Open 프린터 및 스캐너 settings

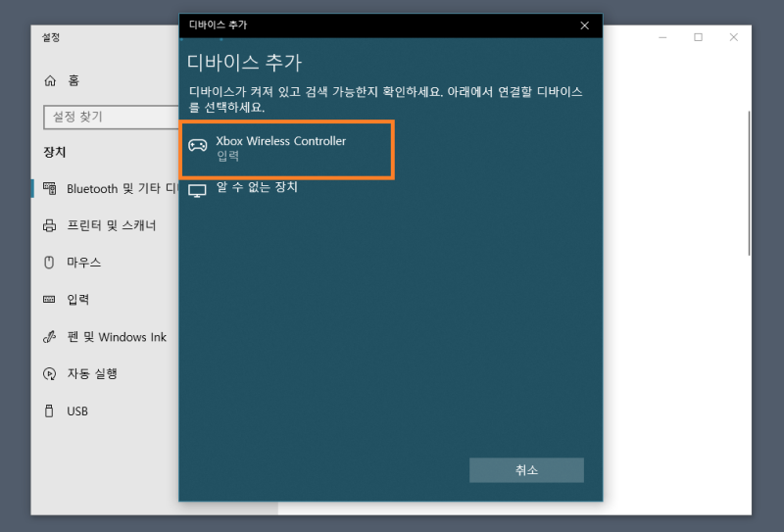[112, 225]
